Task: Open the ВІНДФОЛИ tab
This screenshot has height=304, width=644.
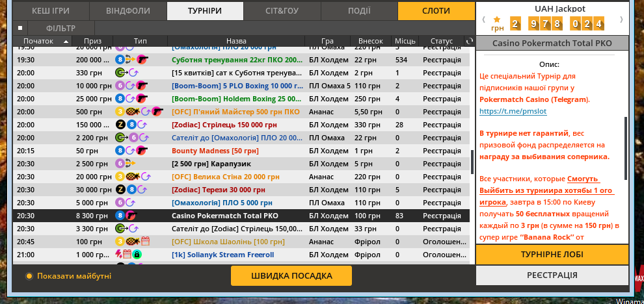Action: point(127,11)
